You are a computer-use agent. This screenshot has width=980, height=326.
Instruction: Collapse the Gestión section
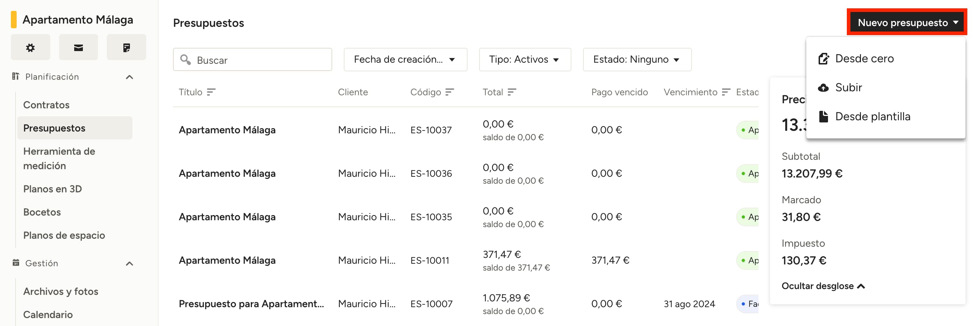(x=129, y=264)
